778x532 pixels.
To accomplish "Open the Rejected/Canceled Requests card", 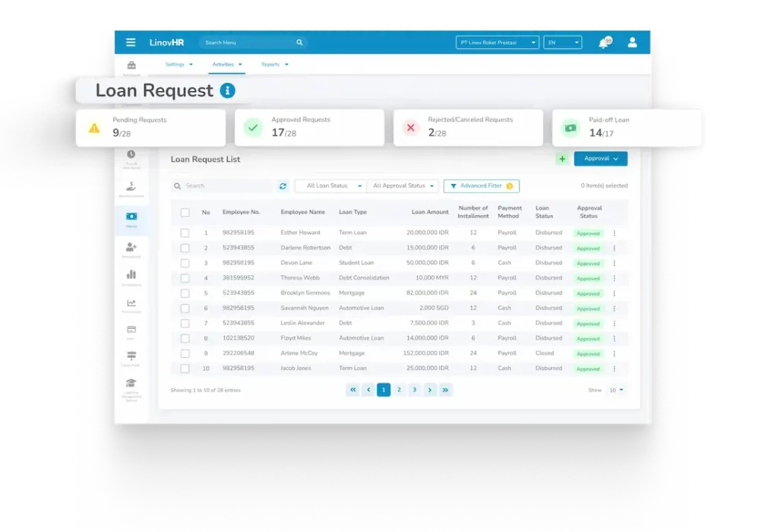I will pyautogui.click(x=468, y=128).
